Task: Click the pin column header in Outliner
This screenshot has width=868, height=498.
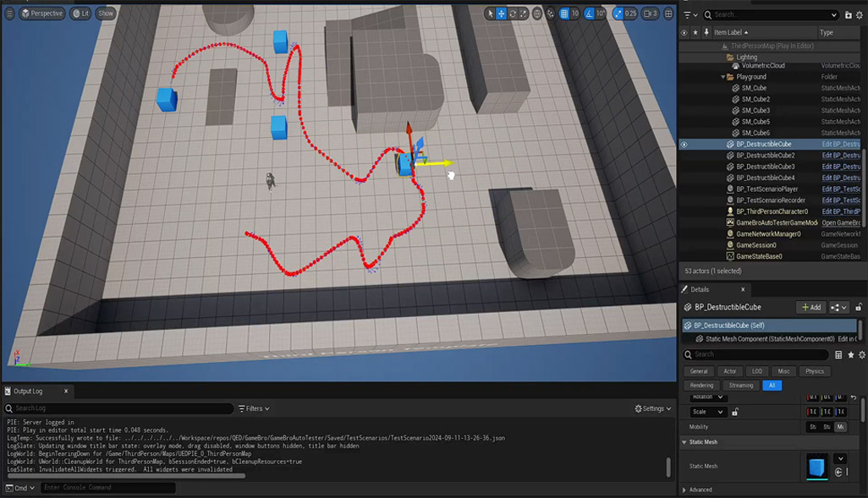Action: (x=706, y=33)
